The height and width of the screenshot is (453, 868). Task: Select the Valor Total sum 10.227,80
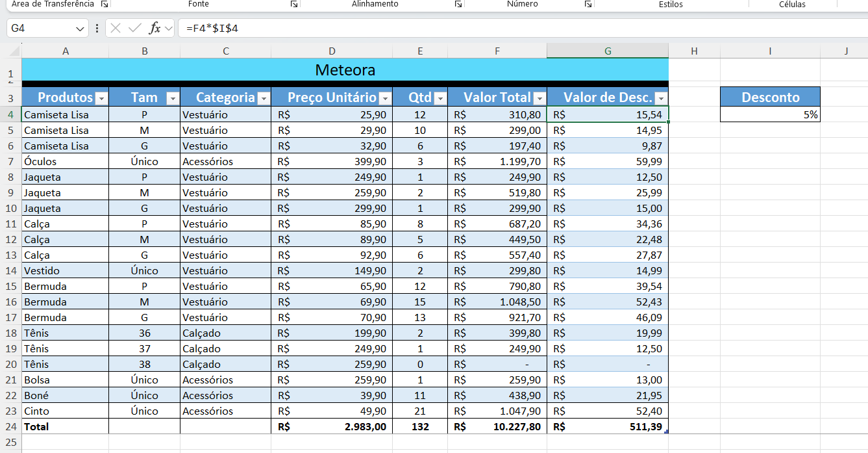click(497, 426)
